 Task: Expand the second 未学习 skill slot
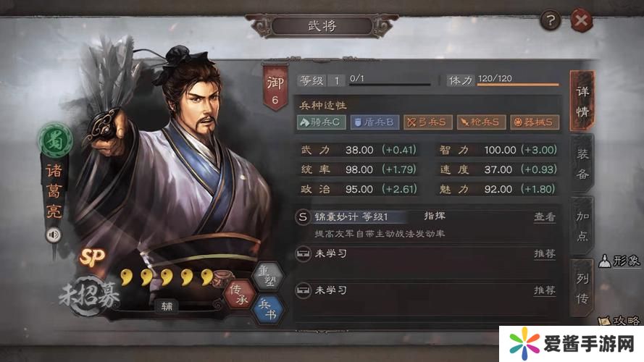[x=427, y=290]
